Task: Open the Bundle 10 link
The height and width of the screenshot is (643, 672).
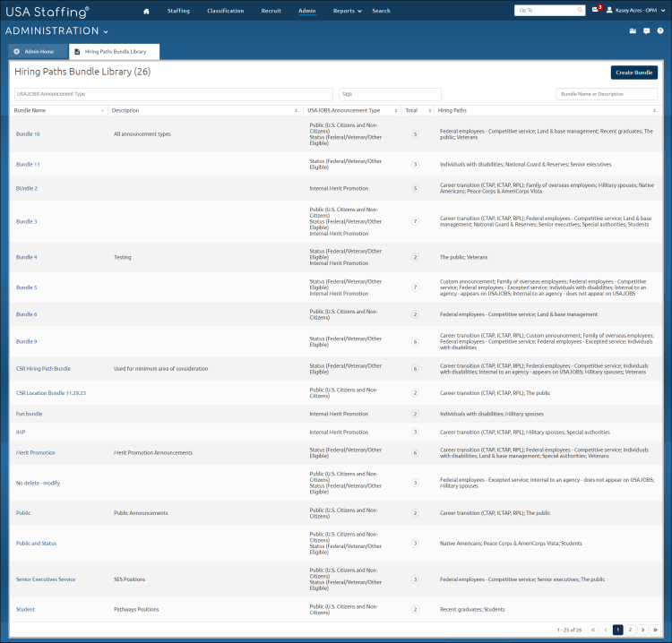Action: click(28, 134)
